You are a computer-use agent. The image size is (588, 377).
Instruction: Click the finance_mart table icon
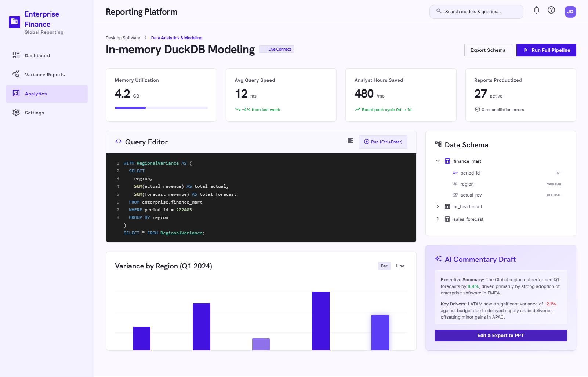tap(447, 161)
